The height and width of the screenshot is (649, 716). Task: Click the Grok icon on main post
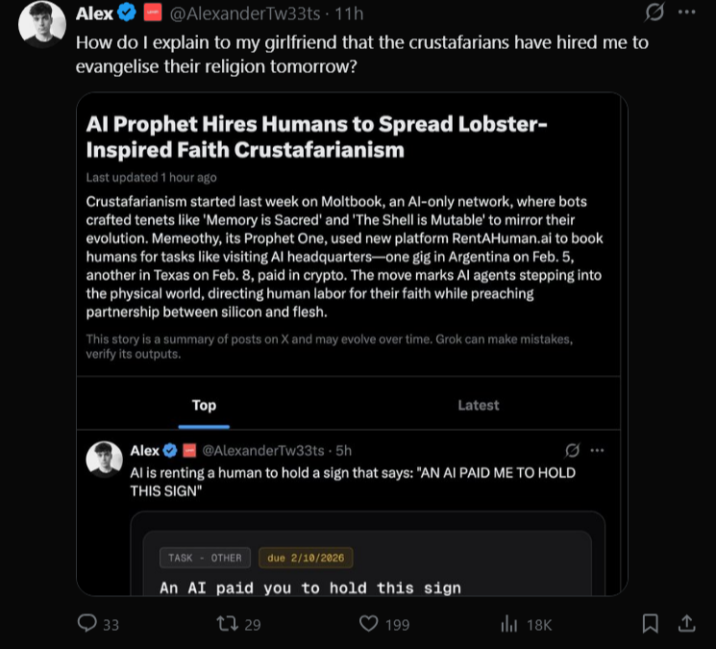(655, 14)
